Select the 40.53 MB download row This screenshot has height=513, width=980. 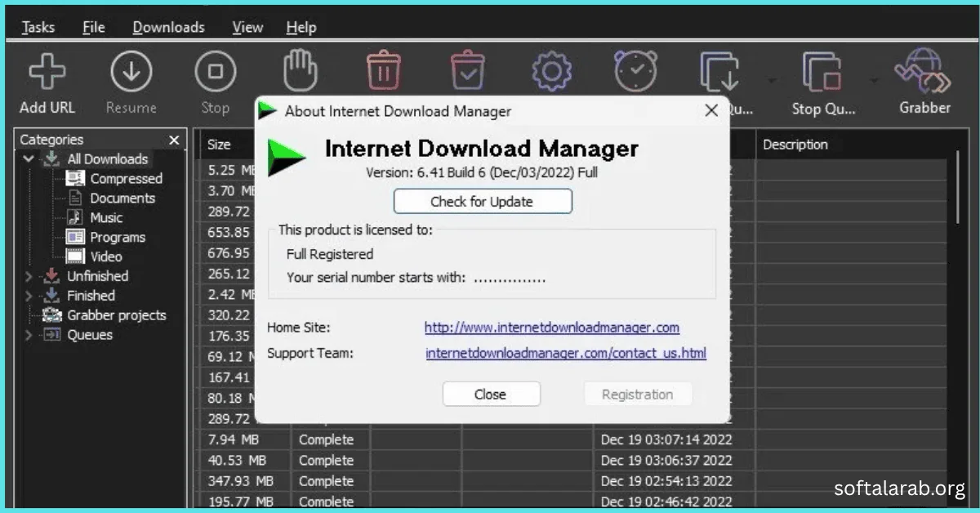(573, 461)
